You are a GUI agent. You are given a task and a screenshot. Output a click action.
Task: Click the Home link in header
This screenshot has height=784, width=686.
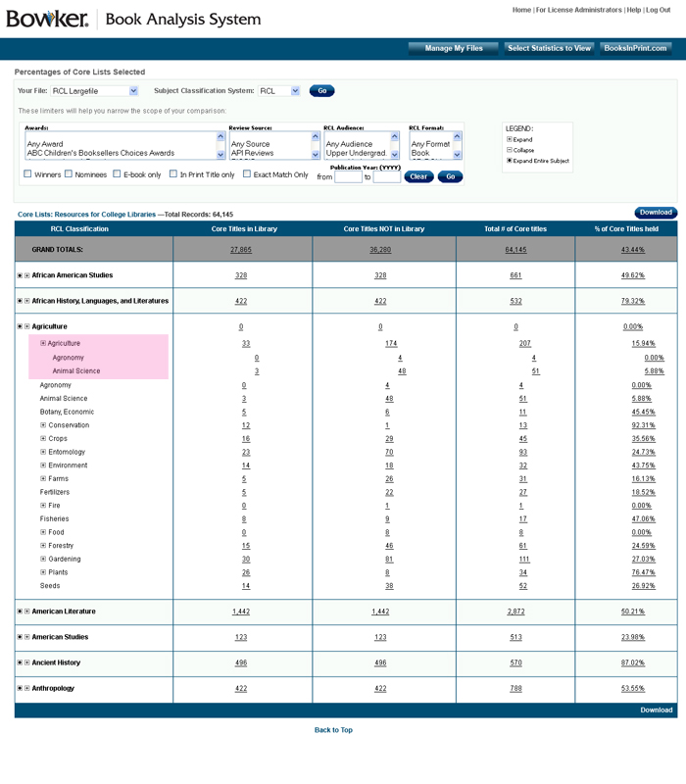[521, 10]
